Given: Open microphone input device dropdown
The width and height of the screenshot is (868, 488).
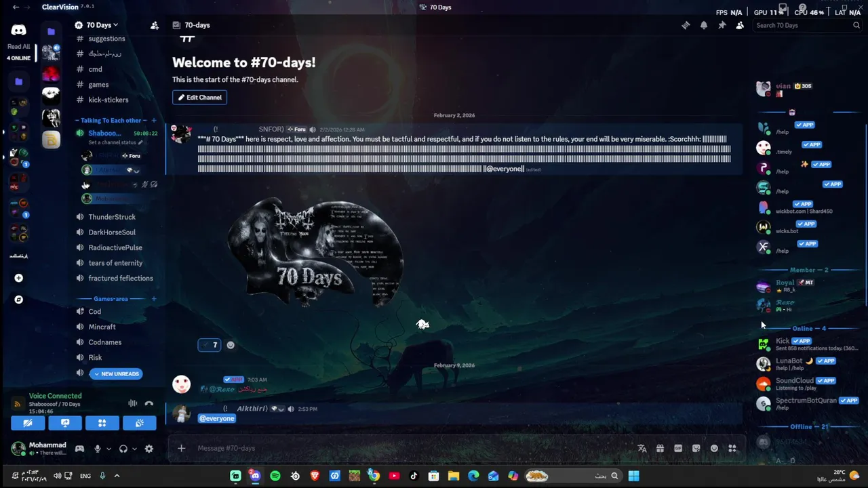Looking at the screenshot, I should pyautogui.click(x=108, y=449).
